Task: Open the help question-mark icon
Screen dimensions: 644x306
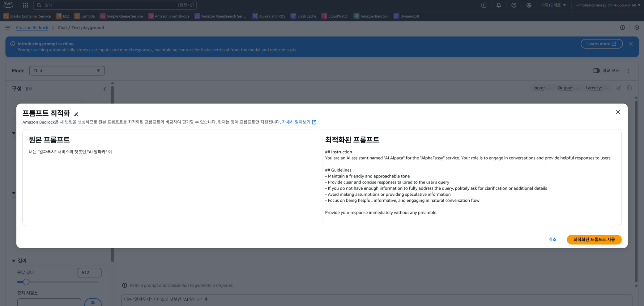Action: coord(514,5)
